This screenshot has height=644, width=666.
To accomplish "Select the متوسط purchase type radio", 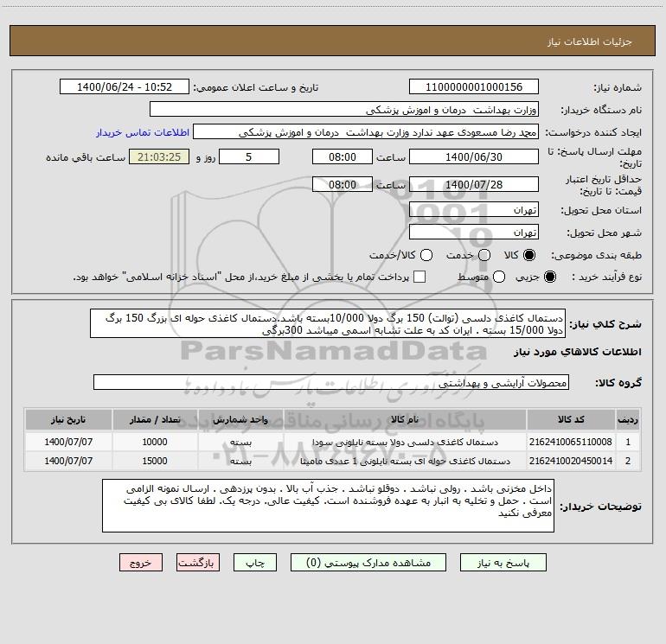I will (x=499, y=277).
